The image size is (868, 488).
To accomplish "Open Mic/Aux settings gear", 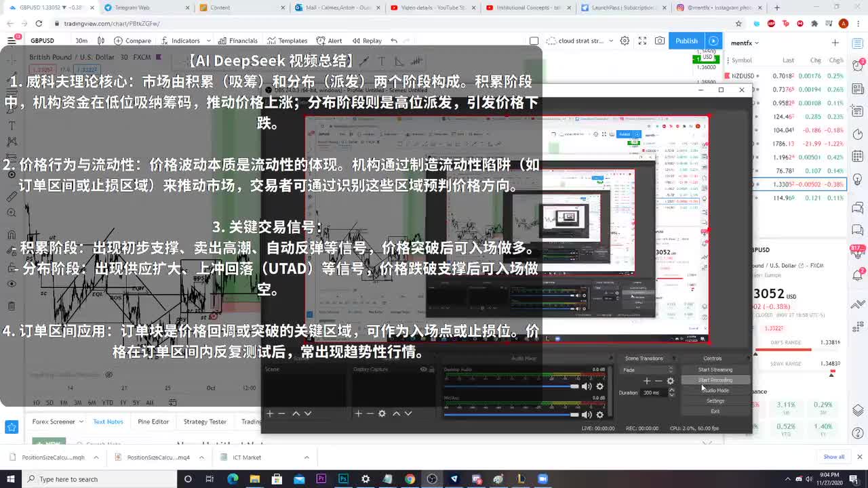I will pyautogui.click(x=599, y=414).
